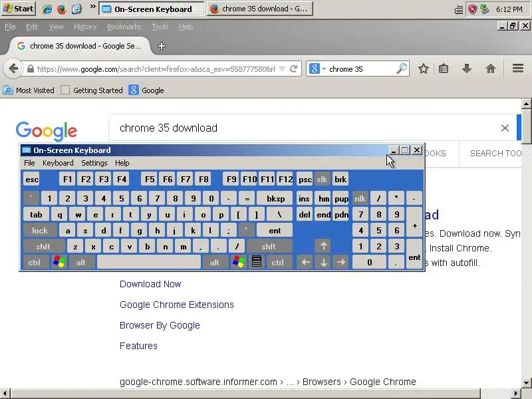Screen dimensions: 532x399
Task: Open the On-Screen Keyboard File menu
Action: (29, 163)
